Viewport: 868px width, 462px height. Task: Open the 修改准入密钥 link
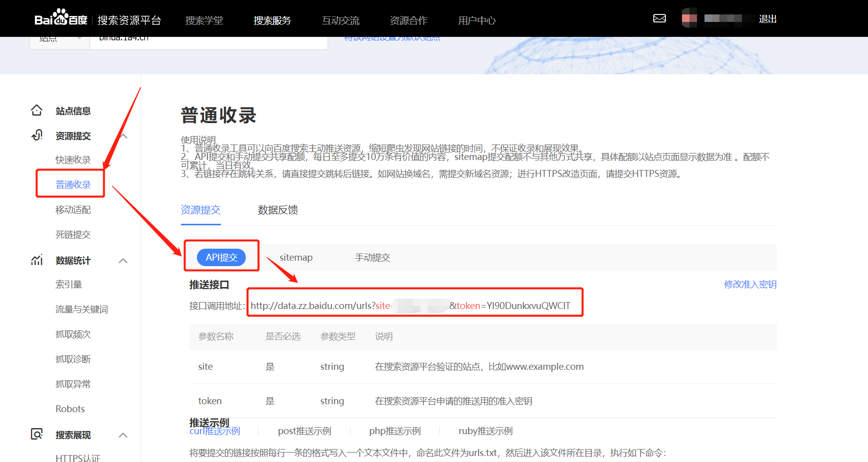click(750, 284)
